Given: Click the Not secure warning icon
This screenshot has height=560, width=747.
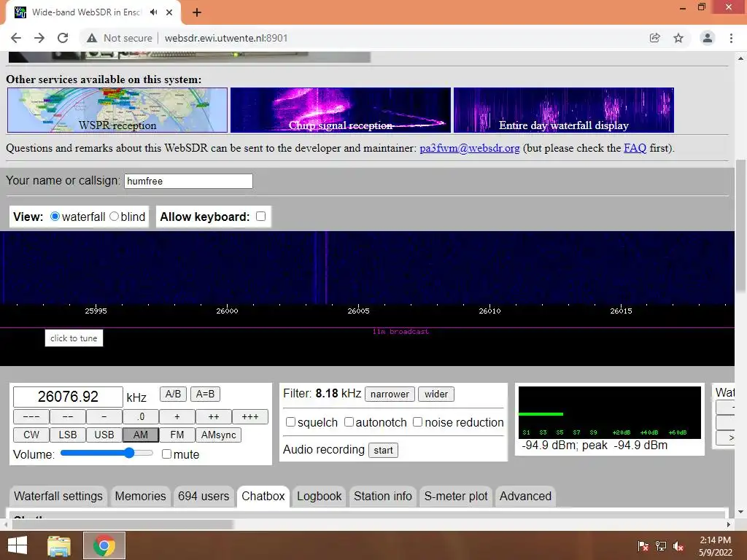Looking at the screenshot, I should pyautogui.click(x=92, y=38).
